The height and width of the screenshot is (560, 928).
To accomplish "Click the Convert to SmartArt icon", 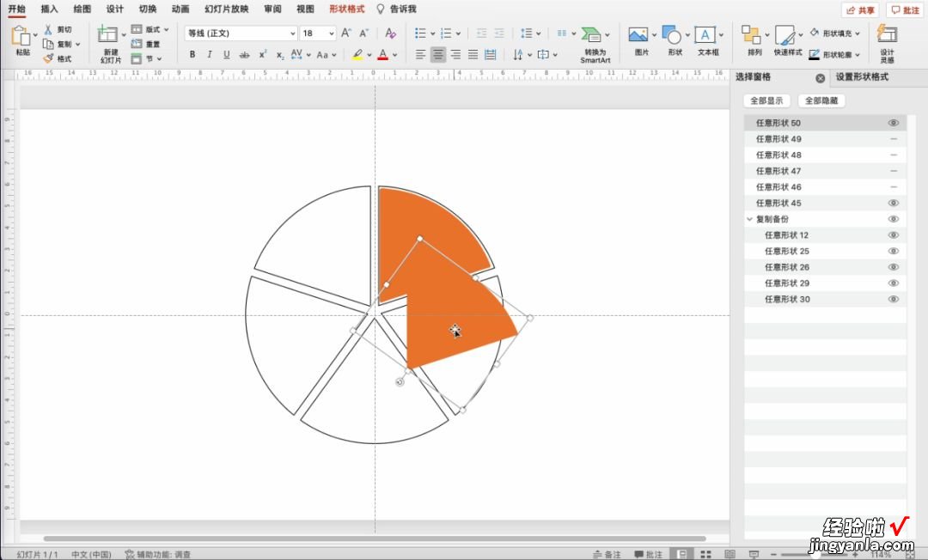I will [x=590, y=35].
